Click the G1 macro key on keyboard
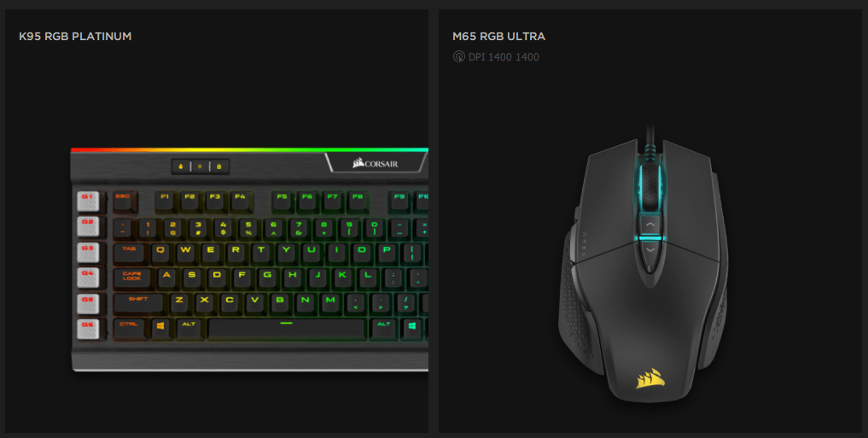 click(87, 201)
